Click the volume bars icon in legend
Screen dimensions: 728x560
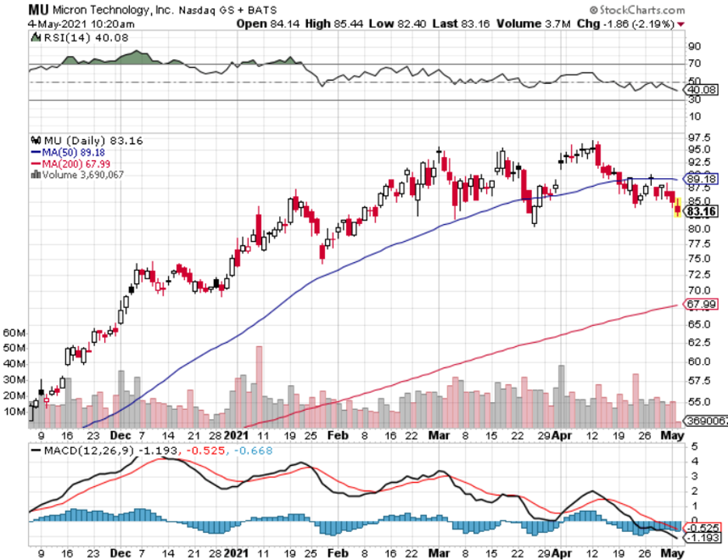coord(36,174)
